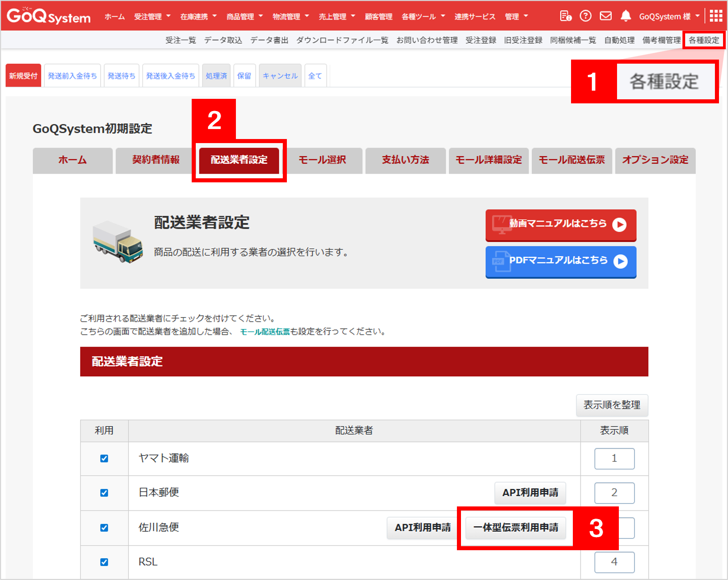
Task: Select the 配送業者設定 tab
Action: point(239,160)
